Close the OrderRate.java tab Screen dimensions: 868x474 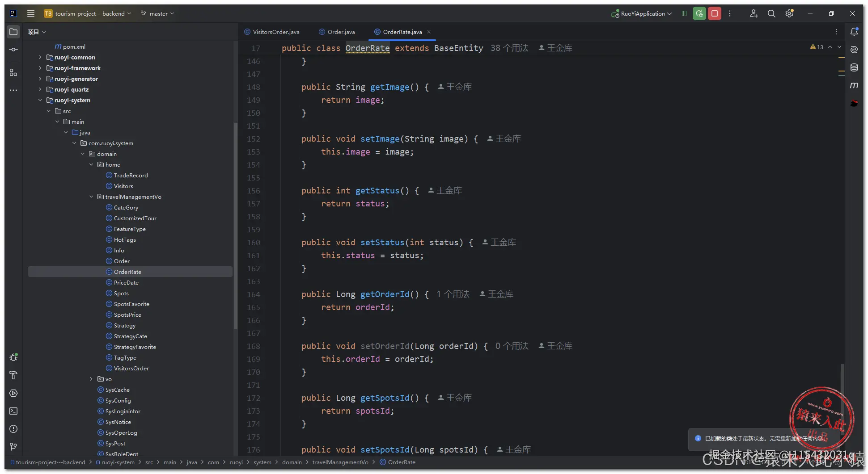pyautogui.click(x=429, y=32)
